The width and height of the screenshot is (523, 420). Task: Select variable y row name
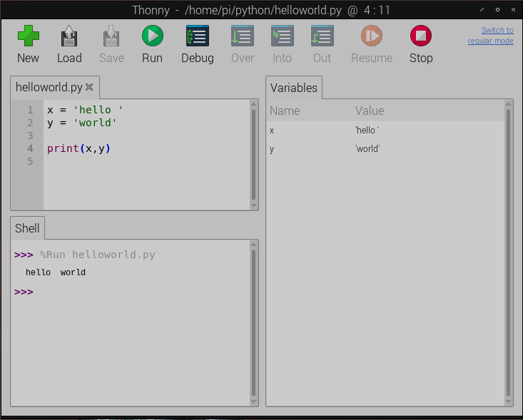point(272,149)
